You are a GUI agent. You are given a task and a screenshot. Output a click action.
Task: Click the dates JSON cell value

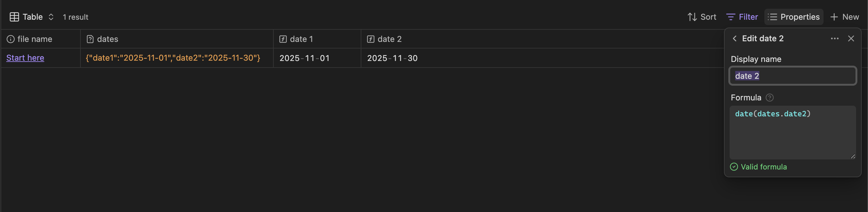coord(173,58)
